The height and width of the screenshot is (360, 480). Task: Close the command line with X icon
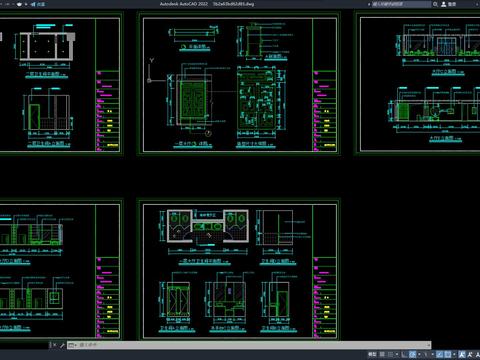tap(54, 345)
